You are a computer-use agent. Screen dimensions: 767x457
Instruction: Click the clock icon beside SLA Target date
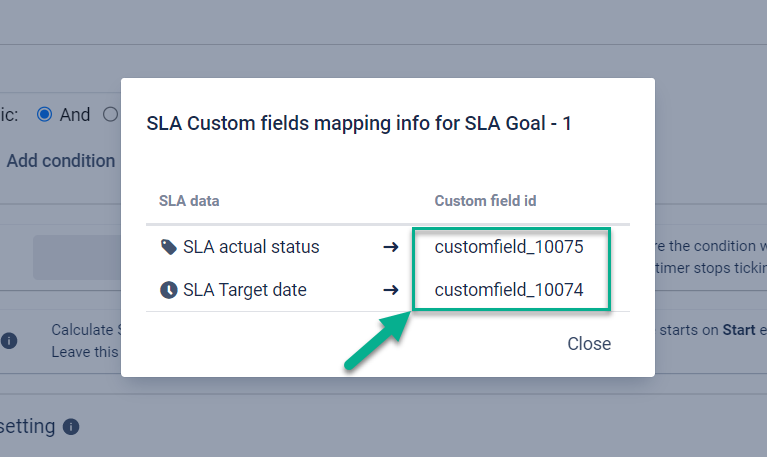(168, 290)
